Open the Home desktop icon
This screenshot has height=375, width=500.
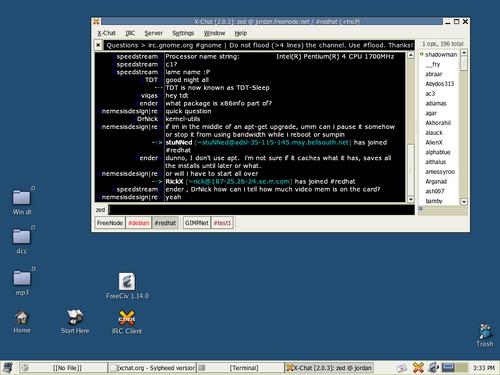22,318
